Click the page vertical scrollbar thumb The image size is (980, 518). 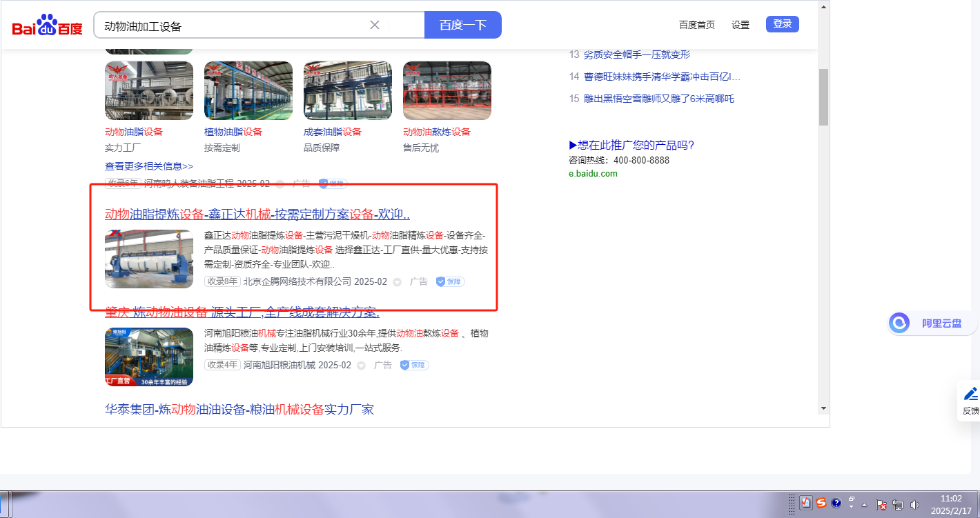click(823, 97)
